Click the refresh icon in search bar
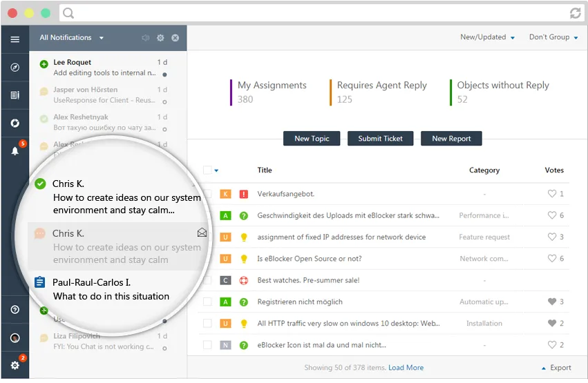Image resolution: width=588 pixels, height=383 pixels. click(576, 13)
